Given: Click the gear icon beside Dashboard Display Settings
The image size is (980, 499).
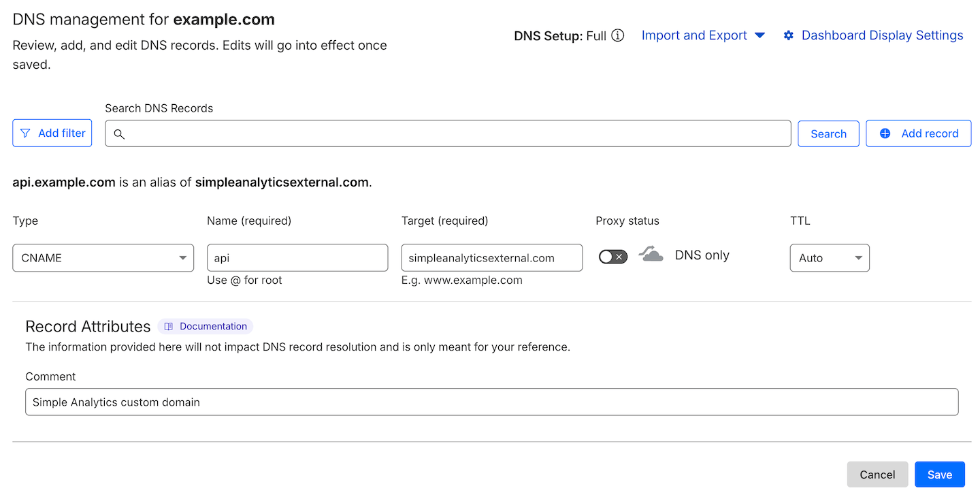Looking at the screenshot, I should coord(788,35).
